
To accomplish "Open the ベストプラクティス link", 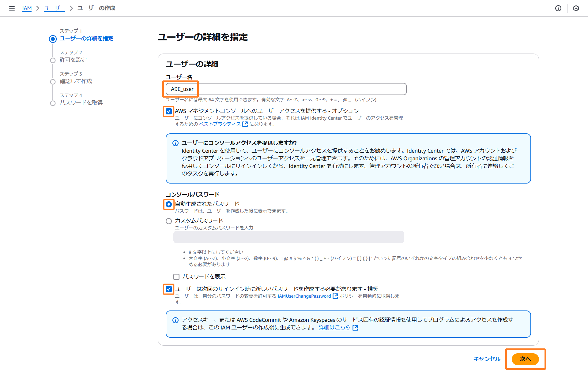I will click(220, 124).
